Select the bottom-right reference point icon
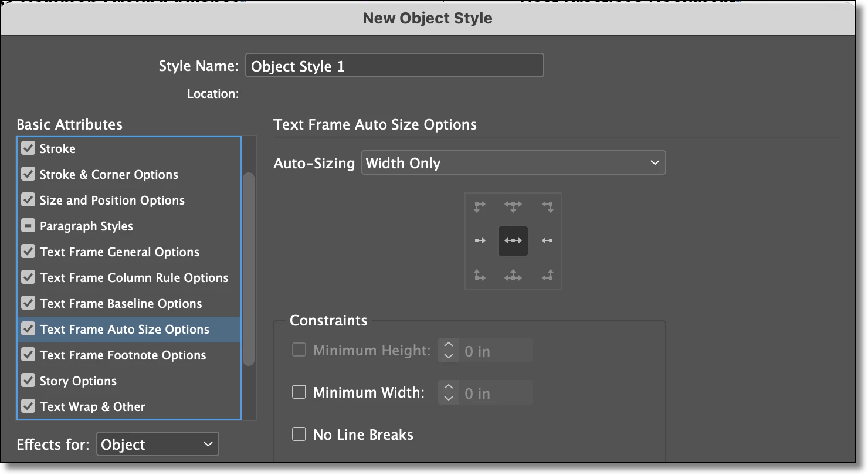This screenshot has width=868, height=475. coord(547,274)
